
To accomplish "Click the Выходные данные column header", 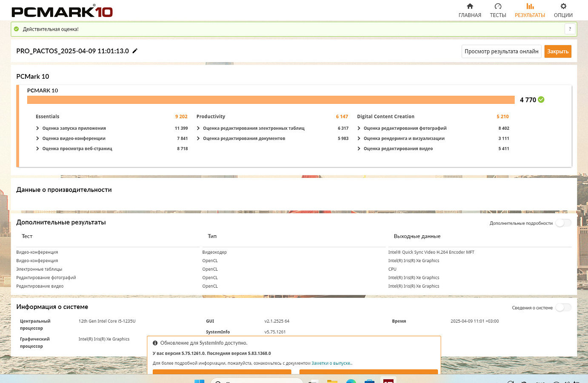I will point(417,236).
